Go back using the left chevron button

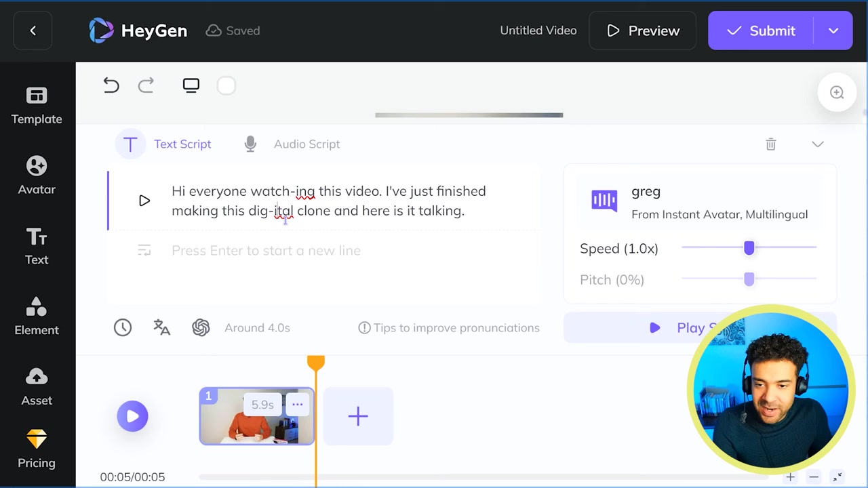tap(33, 30)
